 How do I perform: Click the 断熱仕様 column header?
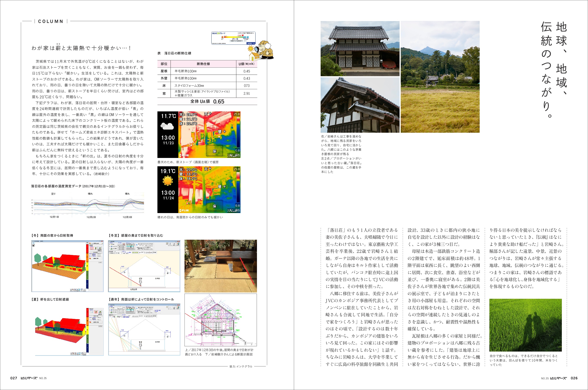pyautogui.click(x=203, y=64)
